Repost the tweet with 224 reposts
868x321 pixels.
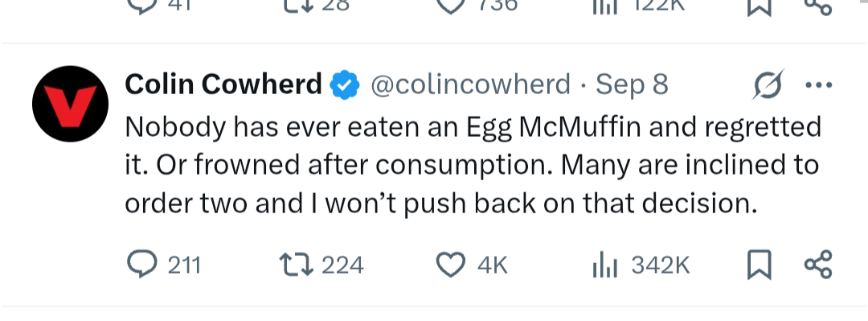tap(321, 265)
